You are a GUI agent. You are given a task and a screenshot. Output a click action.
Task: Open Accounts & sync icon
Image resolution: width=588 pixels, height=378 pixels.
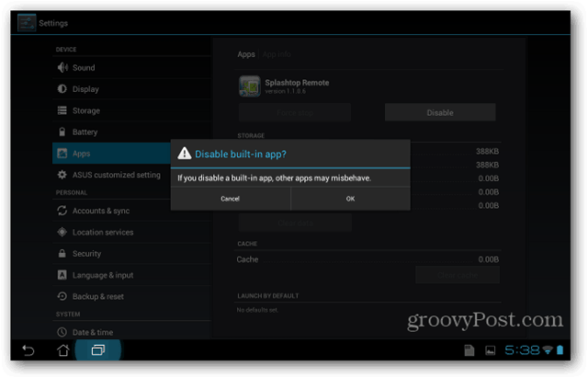point(62,211)
